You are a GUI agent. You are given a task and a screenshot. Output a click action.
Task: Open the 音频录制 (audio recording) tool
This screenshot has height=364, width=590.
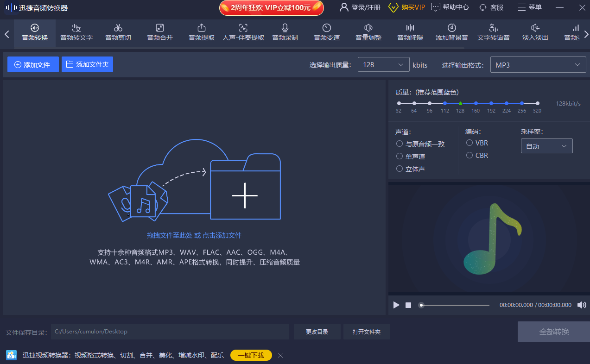tap(285, 32)
